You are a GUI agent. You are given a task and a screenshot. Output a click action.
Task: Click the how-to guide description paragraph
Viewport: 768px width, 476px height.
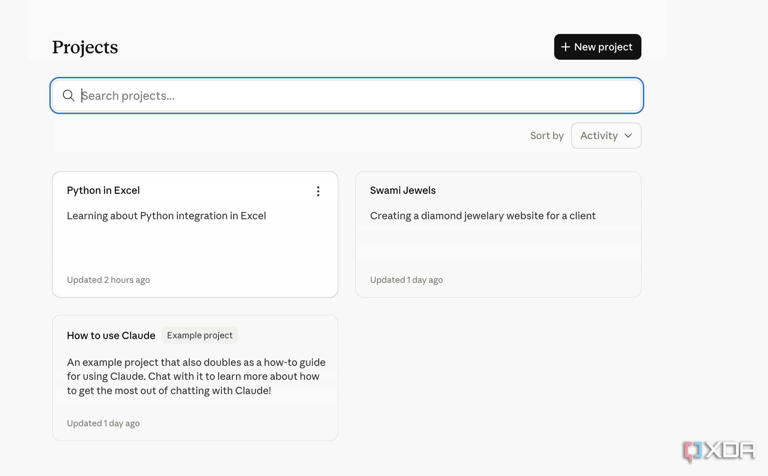click(195, 376)
